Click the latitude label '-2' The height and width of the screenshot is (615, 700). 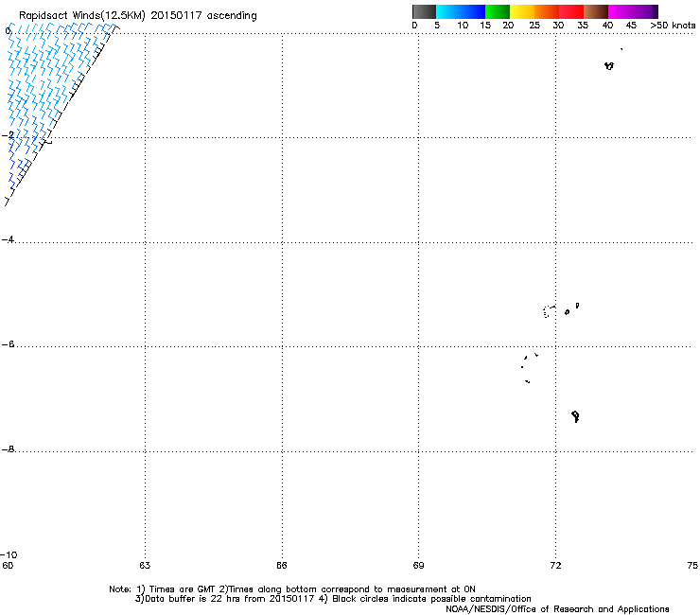coord(8,135)
